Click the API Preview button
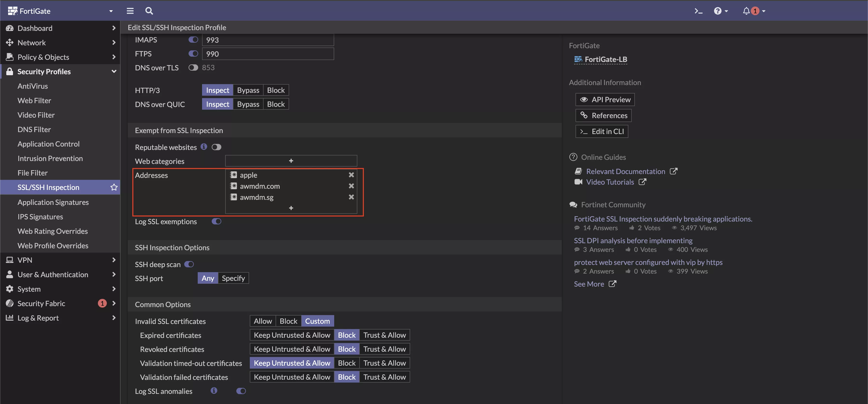 tap(605, 99)
